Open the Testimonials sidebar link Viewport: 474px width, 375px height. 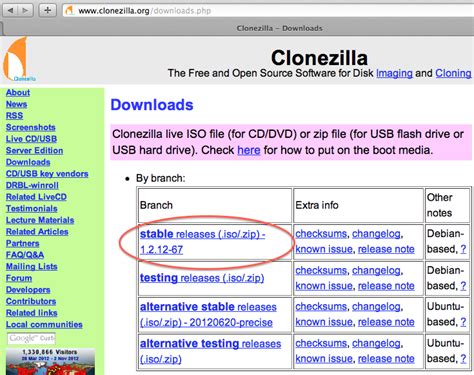(x=32, y=209)
